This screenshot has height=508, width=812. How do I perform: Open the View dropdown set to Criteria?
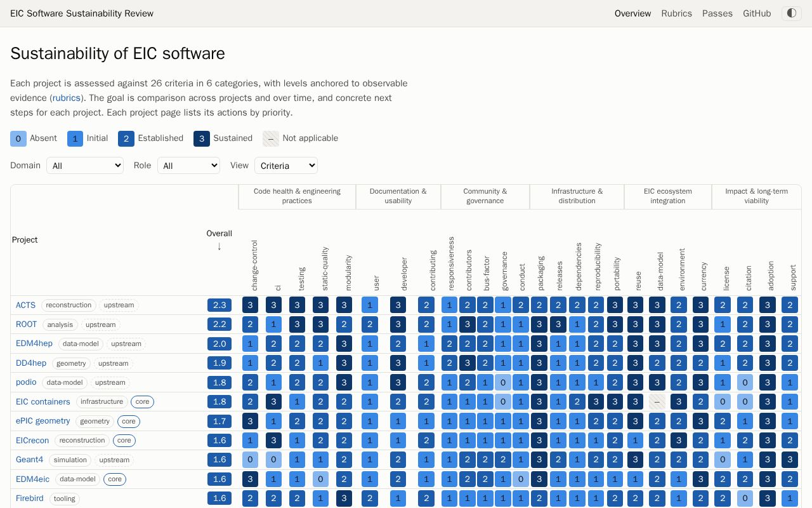pos(286,166)
